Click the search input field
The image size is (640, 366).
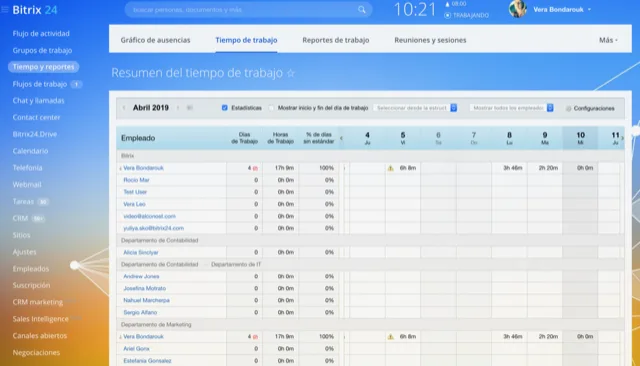[249, 10]
